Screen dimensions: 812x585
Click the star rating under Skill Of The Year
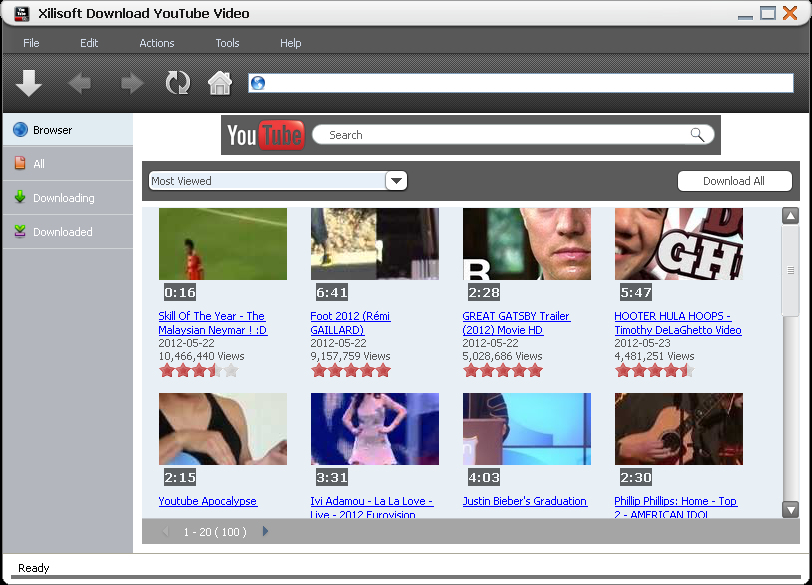(x=199, y=370)
